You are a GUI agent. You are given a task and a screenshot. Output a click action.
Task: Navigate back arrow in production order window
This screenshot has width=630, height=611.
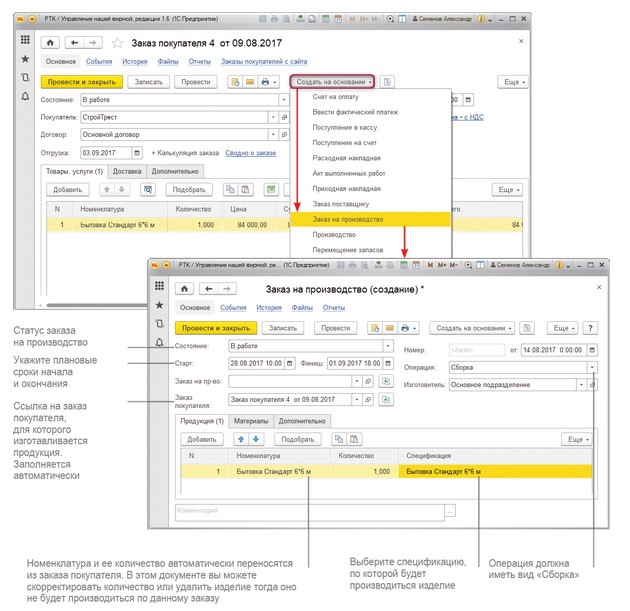[209, 289]
